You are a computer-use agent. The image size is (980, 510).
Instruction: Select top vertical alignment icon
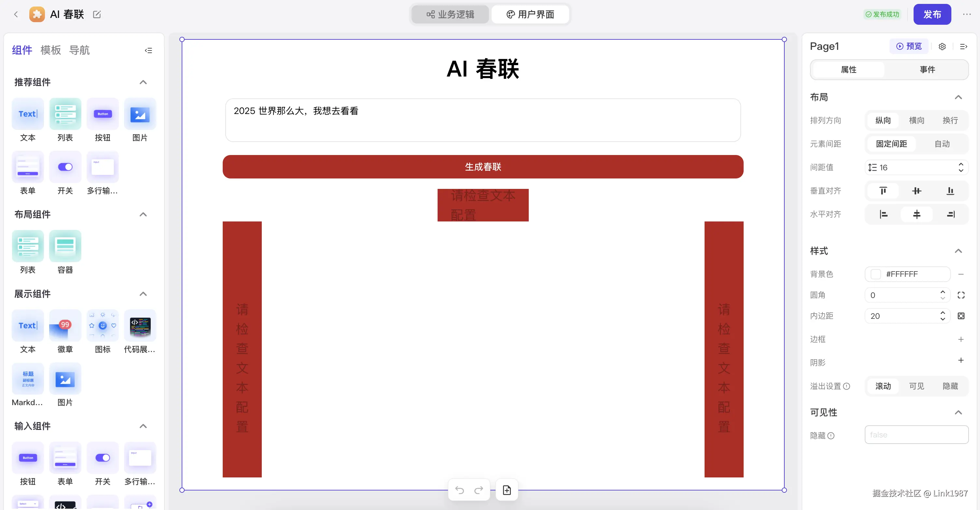(883, 191)
